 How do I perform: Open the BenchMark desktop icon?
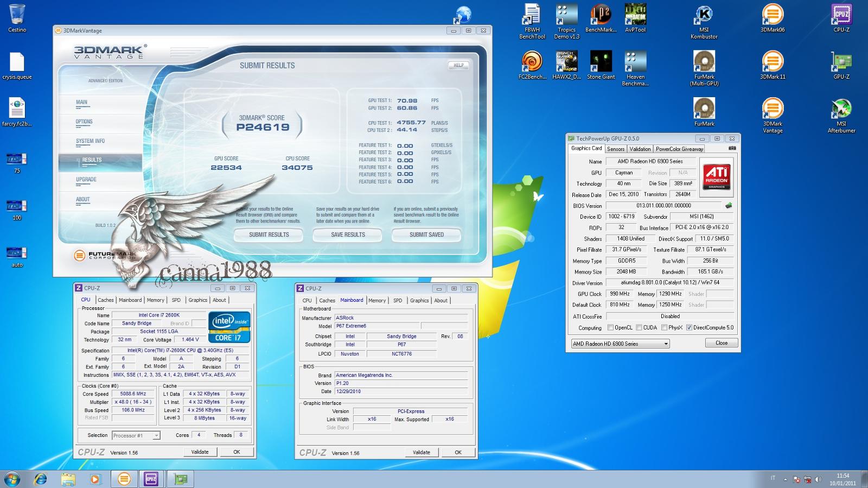601,18
